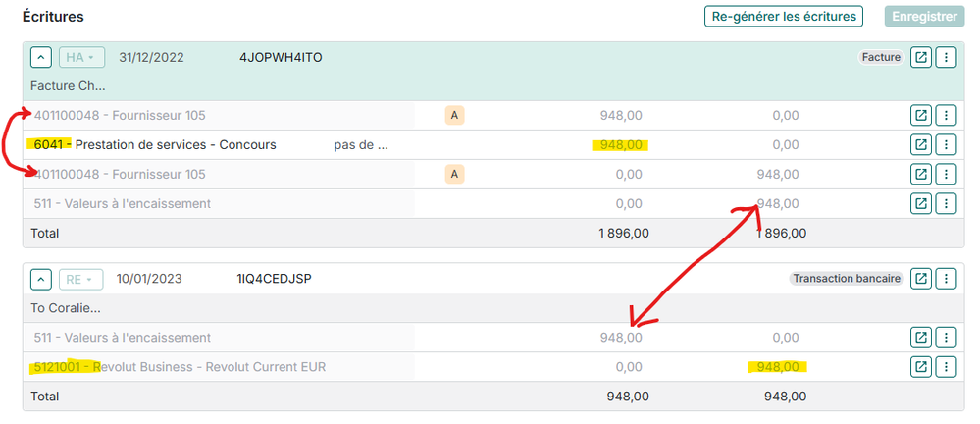Open external link for Transaction bancaire entry
The width and height of the screenshot is (980, 424).
pyautogui.click(x=921, y=279)
